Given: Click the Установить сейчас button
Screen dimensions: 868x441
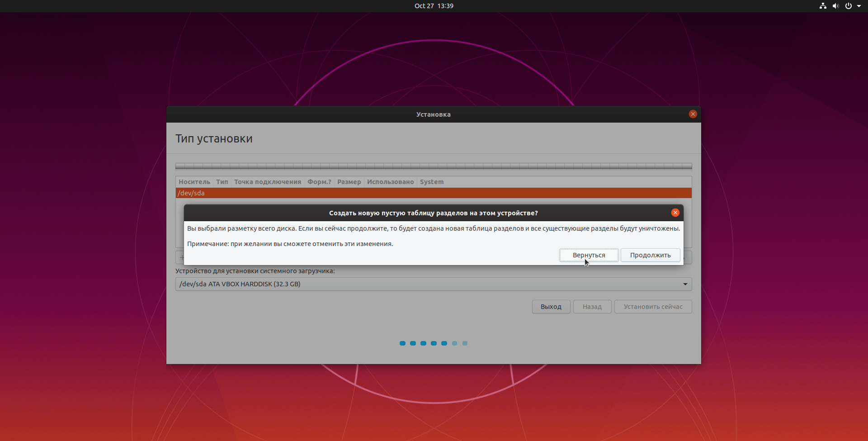Looking at the screenshot, I should coord(653,307).
